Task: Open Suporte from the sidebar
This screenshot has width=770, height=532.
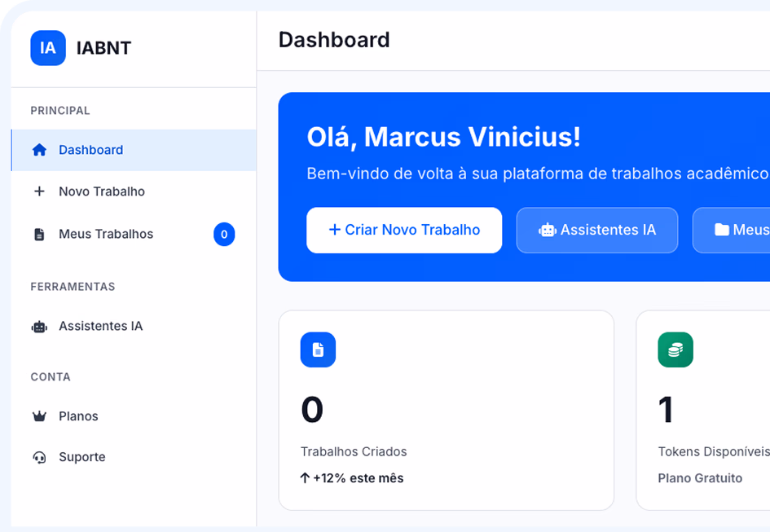Action: click(x=81, y=457)
